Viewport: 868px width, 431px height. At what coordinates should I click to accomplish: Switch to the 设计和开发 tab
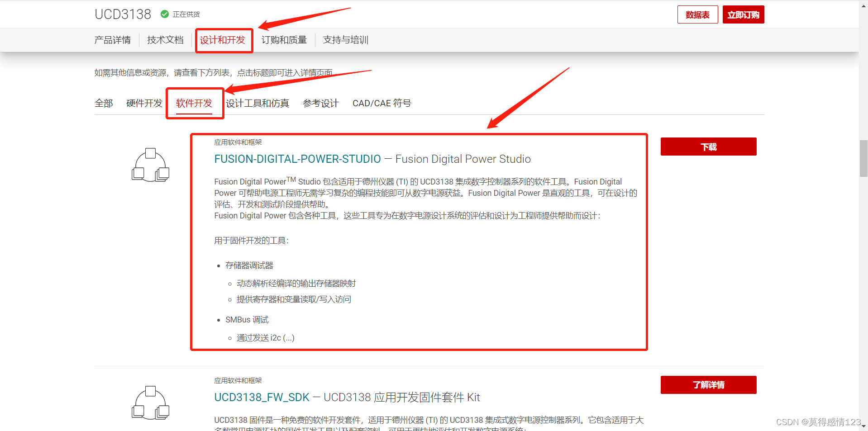click(x=222, y=40)
